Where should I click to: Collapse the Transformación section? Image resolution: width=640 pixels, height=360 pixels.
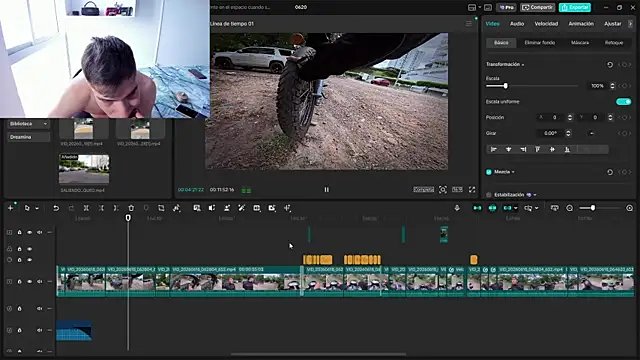pyautogui.click(x=523, y=65)
